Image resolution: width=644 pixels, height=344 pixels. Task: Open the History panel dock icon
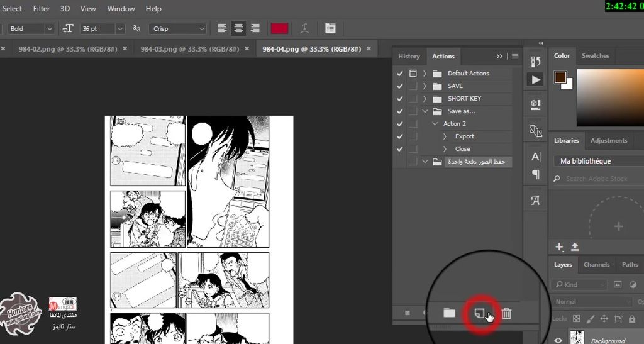(x=536, y=62)
